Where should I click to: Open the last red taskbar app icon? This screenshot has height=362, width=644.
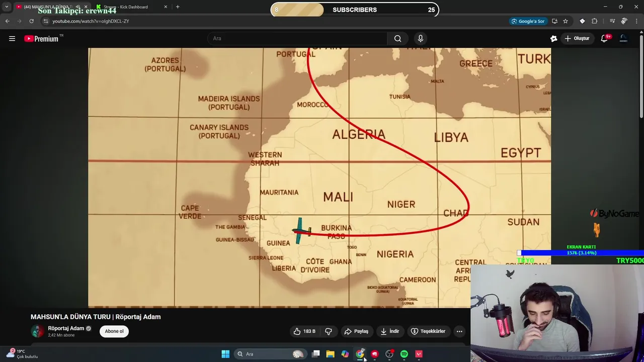click(x=419, y=354)
